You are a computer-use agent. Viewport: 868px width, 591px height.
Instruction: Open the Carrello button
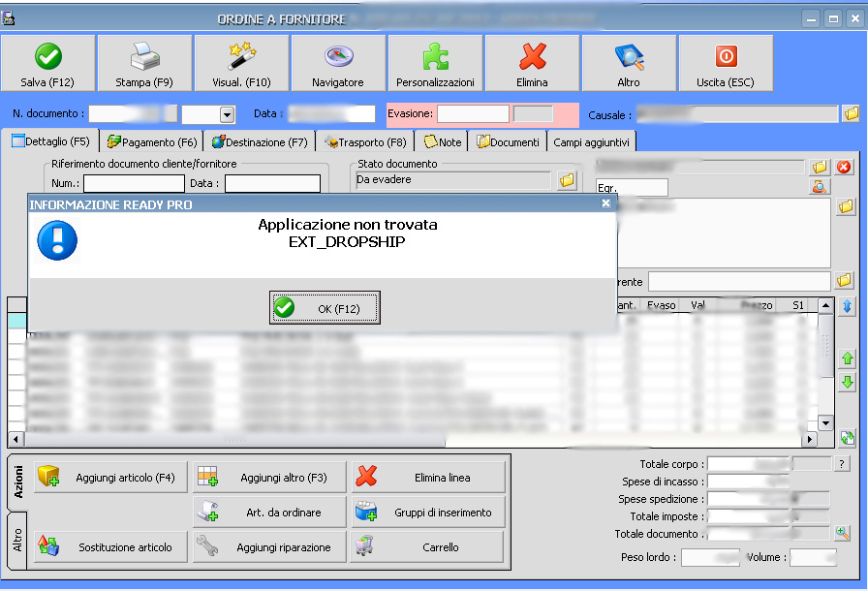(x=428, y=546)
